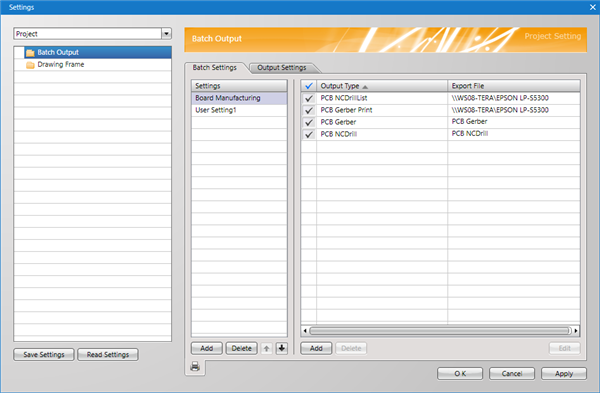Click the scroll right arrow of the table
This screenshot has width=600, height=393.
pyautogui.click(x=576, y=331)
